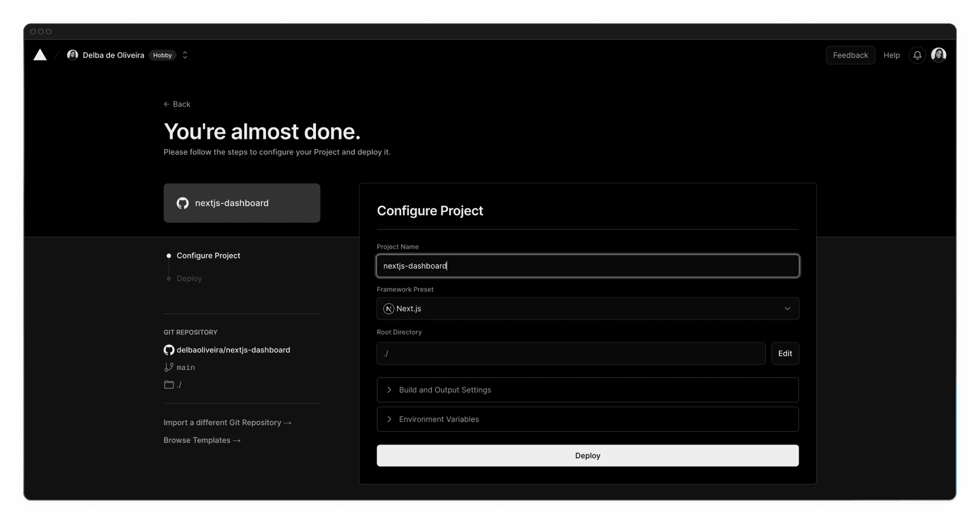980x524 pixels.
Task: Click the back arrow above the headline
Action: pyautogui.click(x=166, y=104)
